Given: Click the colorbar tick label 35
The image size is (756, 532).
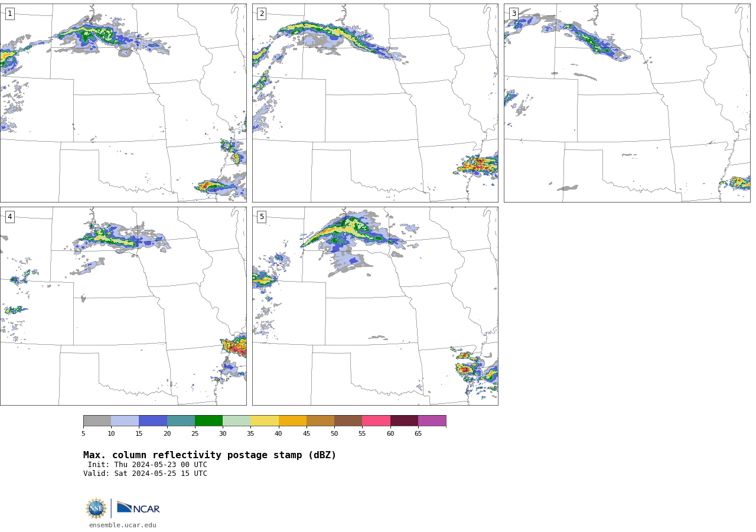Looking at the screenshot, I should pyautogui.click(x=250, y=434).
